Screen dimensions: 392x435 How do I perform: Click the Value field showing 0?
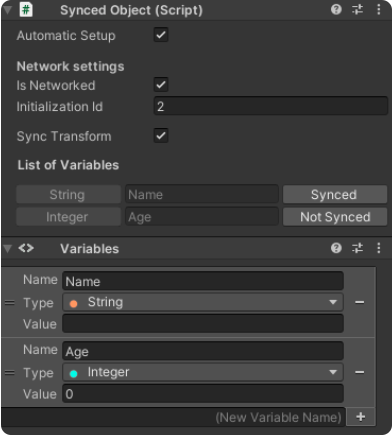tap(203, 394)
